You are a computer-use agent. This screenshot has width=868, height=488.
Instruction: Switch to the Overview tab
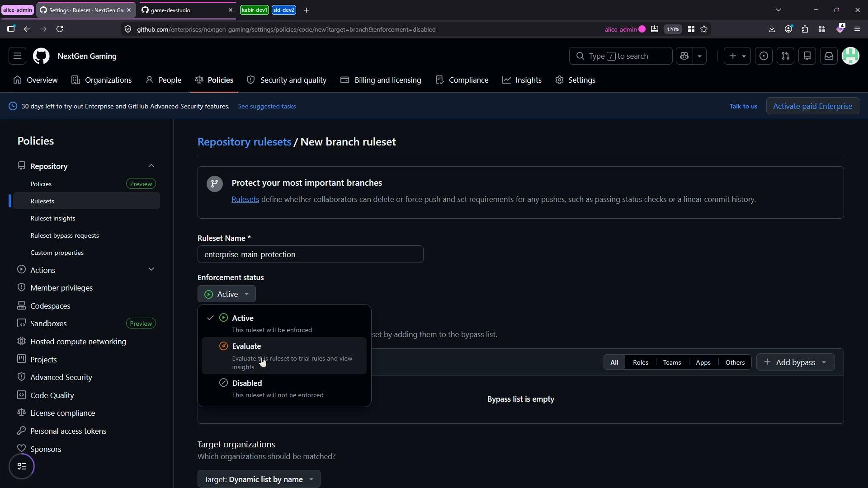click(x=36, y=80)
